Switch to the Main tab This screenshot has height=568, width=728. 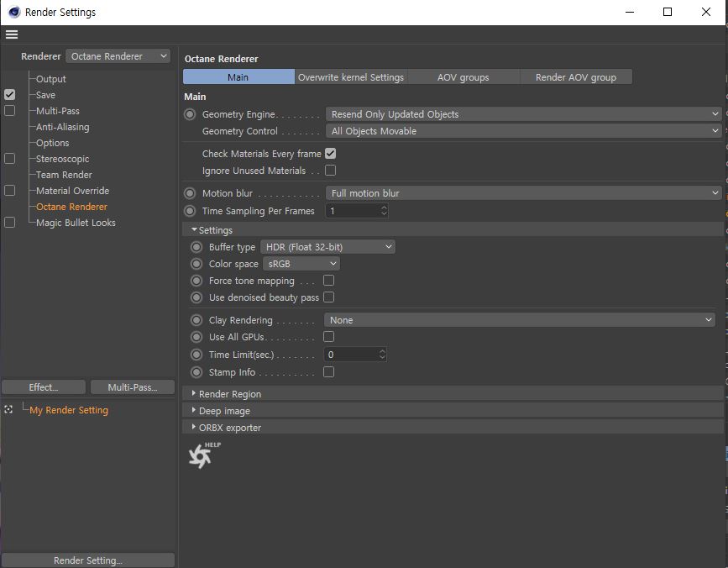[238, 77]
